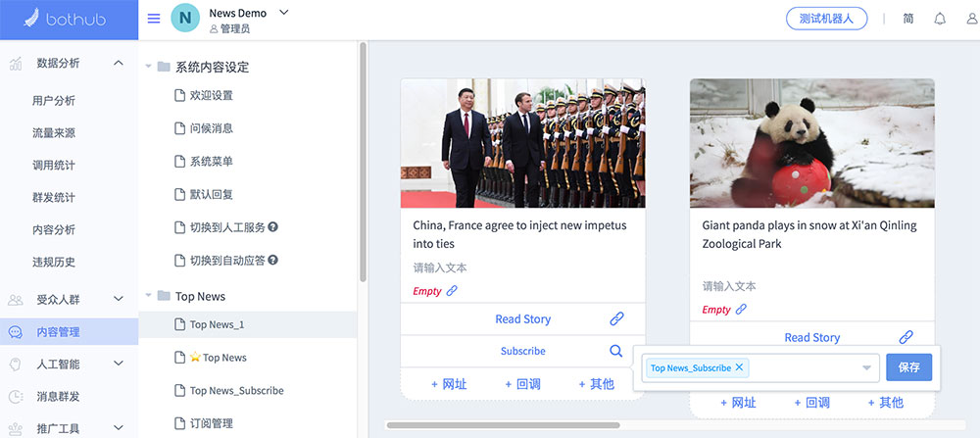980x438 pixels.
Task: Collapse the 系统内容设定 tree folder arrow
Action: tap(149, 67)
